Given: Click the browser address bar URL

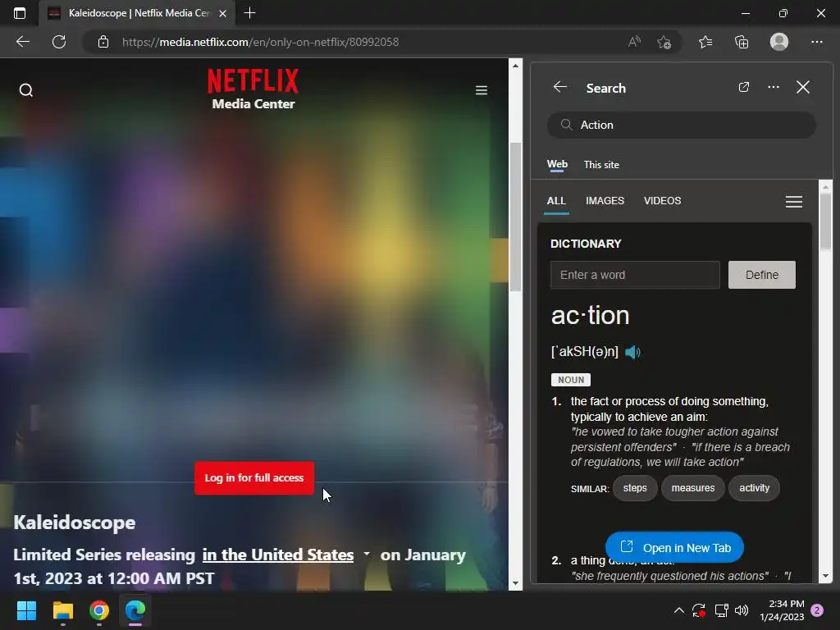Looking at the screenshot, I should (260, 42).
